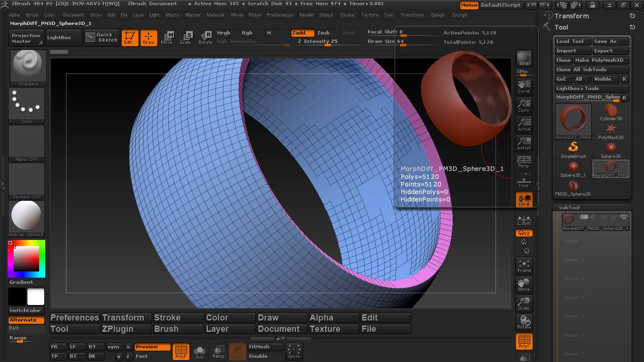Screen dimensions: 644x362
Task: Click the Make PolyMesh3D button
Action: click(x=601, y=60)
